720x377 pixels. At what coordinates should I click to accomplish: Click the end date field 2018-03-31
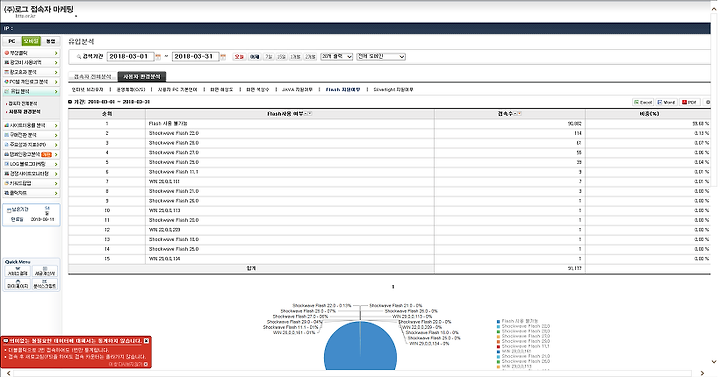point(195,56)
